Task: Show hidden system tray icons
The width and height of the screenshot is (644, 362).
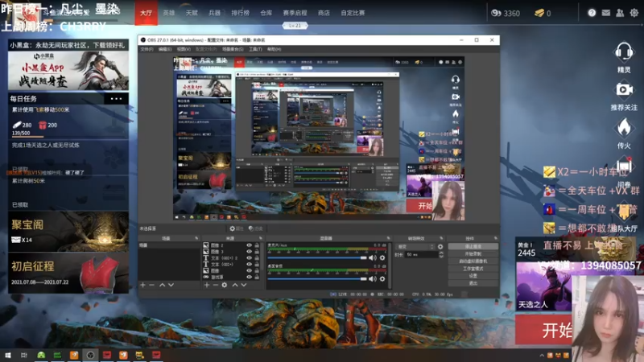Action: (x=542, y=356)
